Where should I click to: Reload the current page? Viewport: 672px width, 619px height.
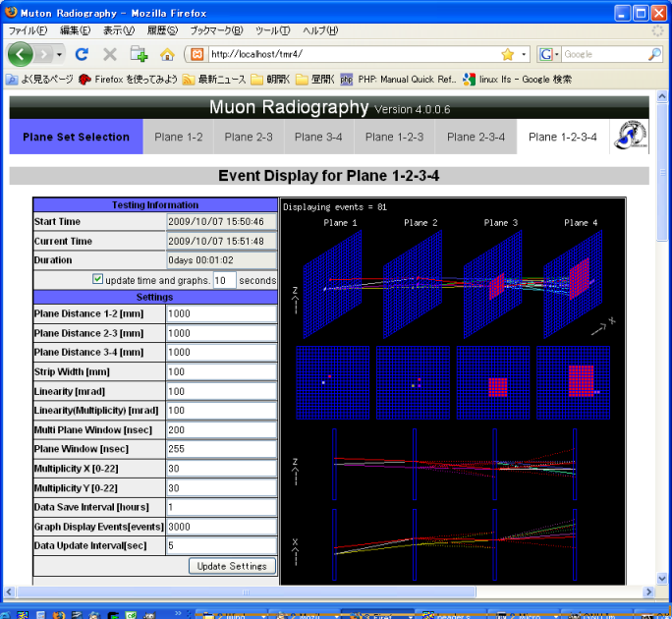(82, 54)
